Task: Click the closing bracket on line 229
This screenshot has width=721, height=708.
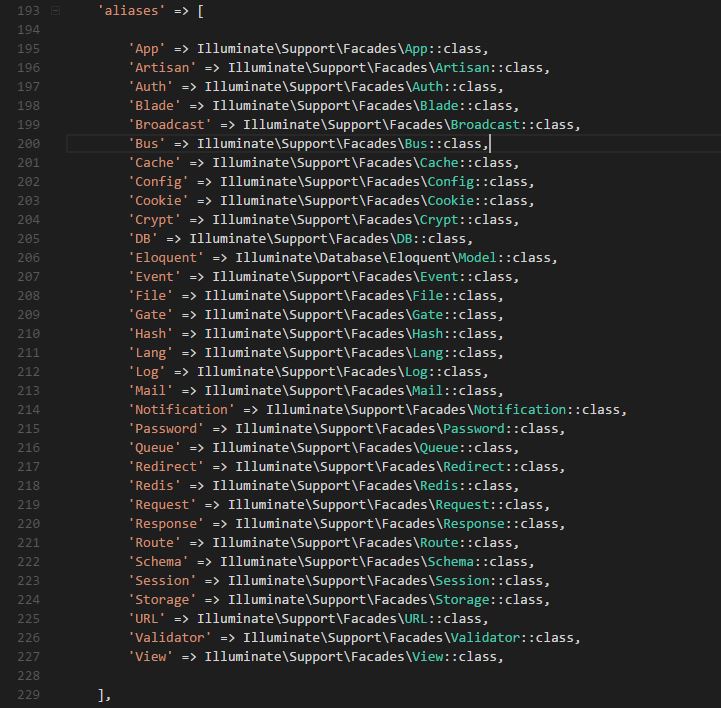Action: click(101, 695)
